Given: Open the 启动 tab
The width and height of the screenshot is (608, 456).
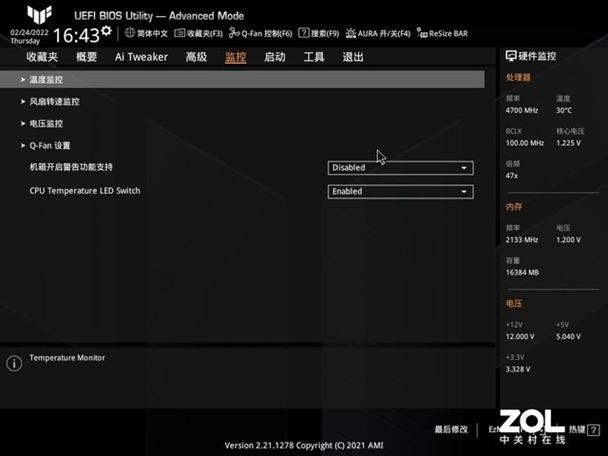Looking at the screenshot, I should (x=275, y=57).
